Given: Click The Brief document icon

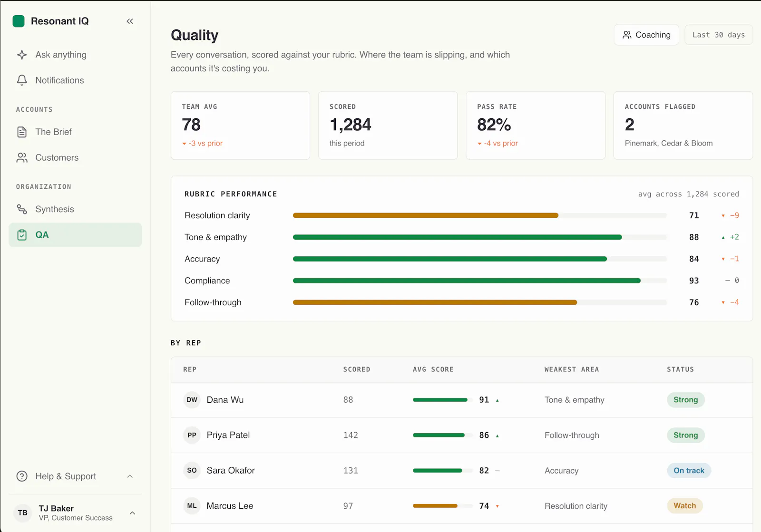Looking at the screenshot, I should tap(22, 132).
